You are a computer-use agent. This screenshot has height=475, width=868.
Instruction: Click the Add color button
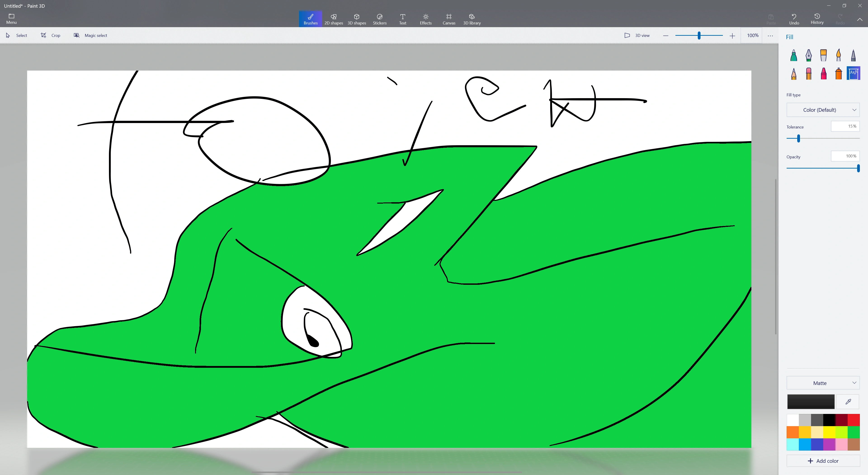click(823, 461)
